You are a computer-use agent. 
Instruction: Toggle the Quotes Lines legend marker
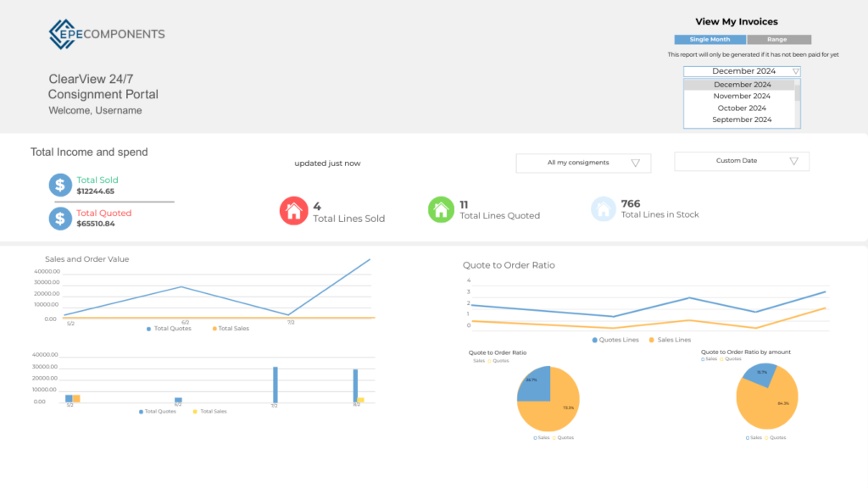coord(595,340)
